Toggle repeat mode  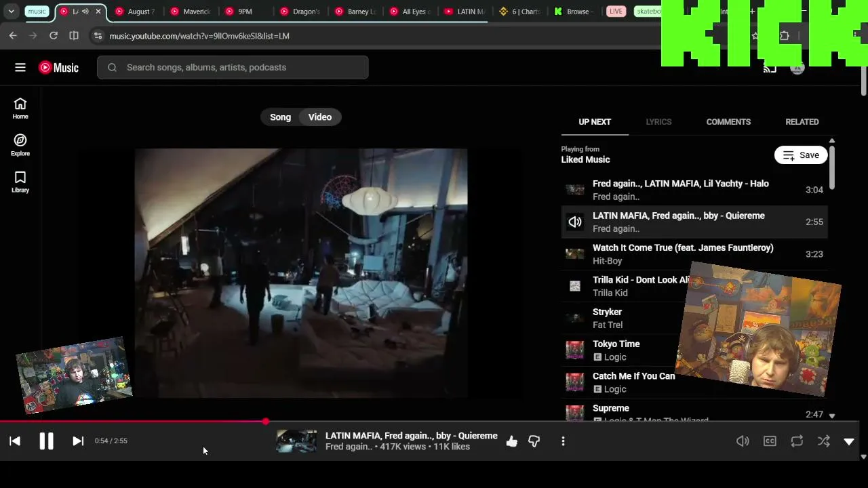pyautogui.click(x=797, y=441)
